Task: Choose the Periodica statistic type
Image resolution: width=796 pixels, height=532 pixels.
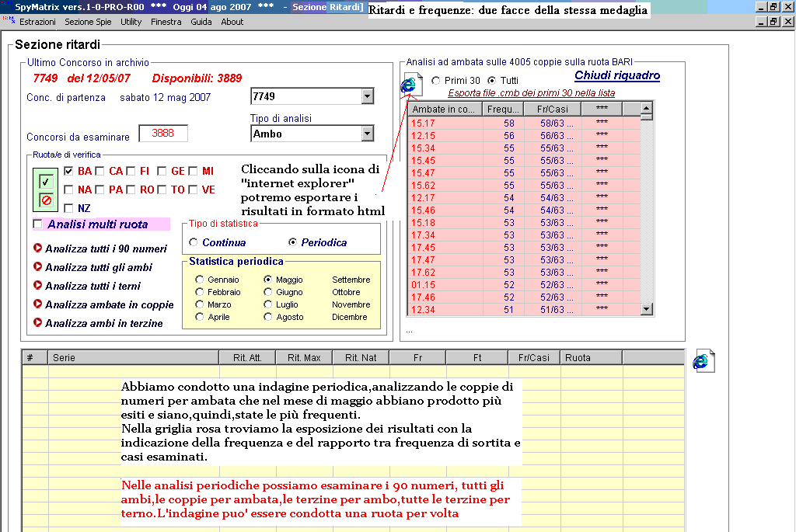Action: coord(292,242)
